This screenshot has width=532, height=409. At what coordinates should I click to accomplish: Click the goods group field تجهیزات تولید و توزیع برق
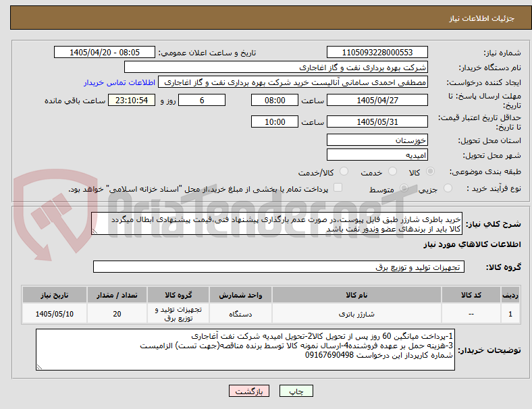(x=279, y=267)
